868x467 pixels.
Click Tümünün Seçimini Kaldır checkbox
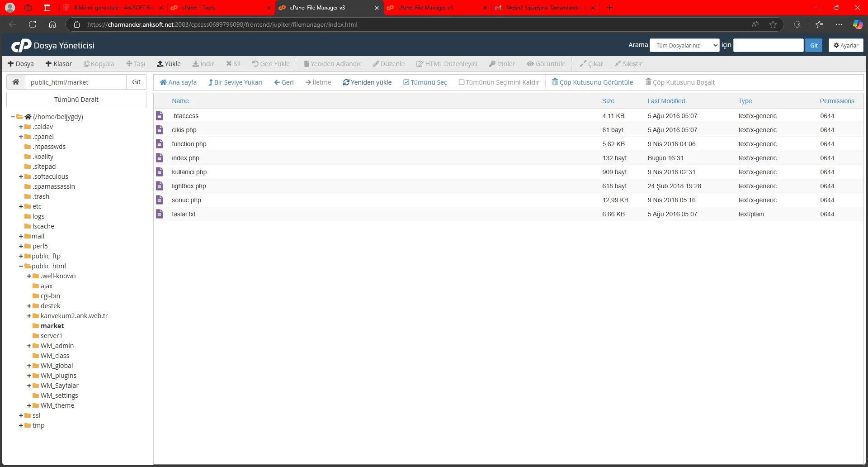coord(462,82)
